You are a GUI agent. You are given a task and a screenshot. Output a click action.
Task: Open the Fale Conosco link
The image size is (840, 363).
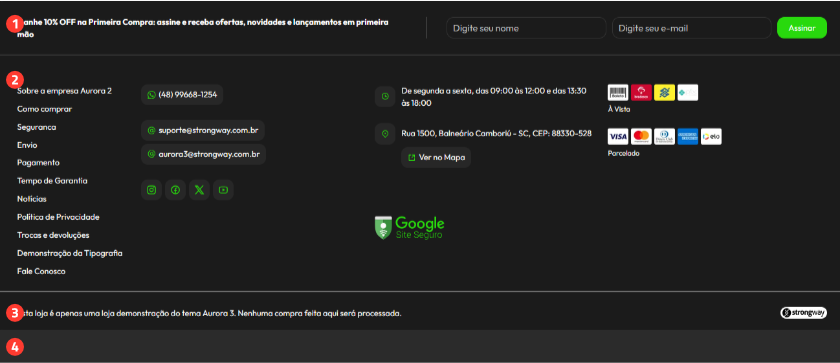point(41,271)
